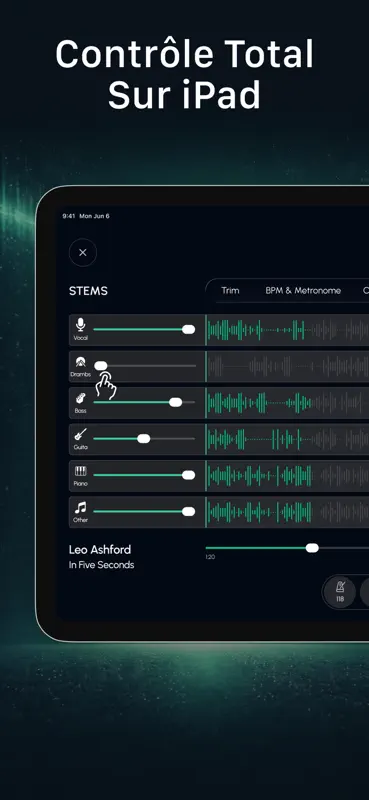
Task: Toggle the metronome button labeled 118
Action: point(340,591)
